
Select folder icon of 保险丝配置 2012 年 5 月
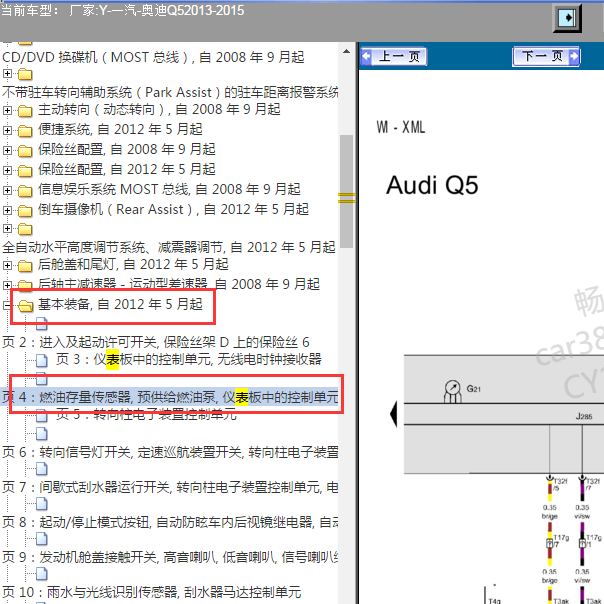[x=25, y=171]
